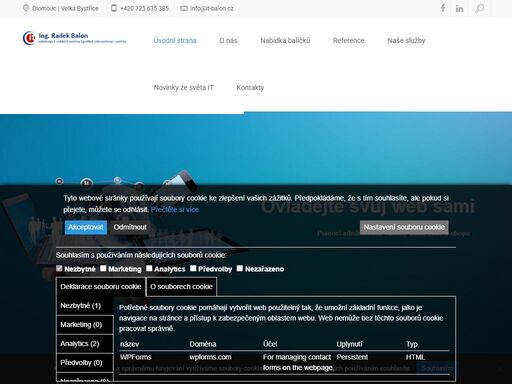Image resolution: width=512 pixels, height=384 pixels.
Task: Open Kontakty menu item
Action: click(250, 88)
